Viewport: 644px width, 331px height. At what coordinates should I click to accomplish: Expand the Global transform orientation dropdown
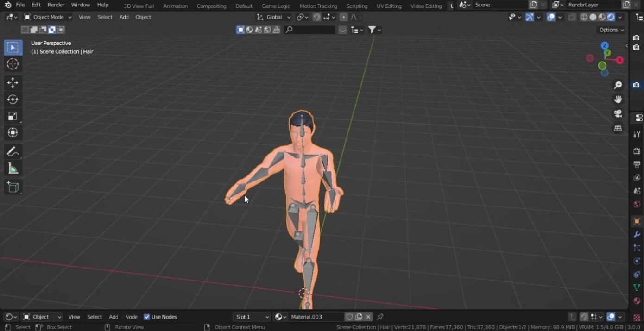coord(274,17)
